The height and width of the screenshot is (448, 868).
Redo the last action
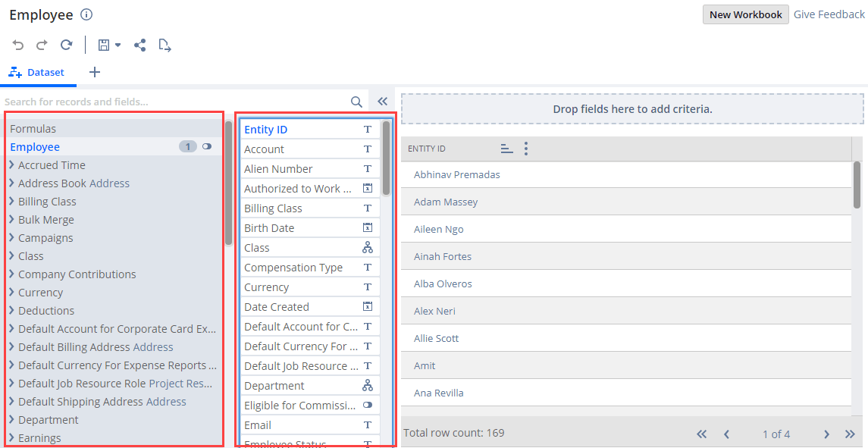[42, 45]
